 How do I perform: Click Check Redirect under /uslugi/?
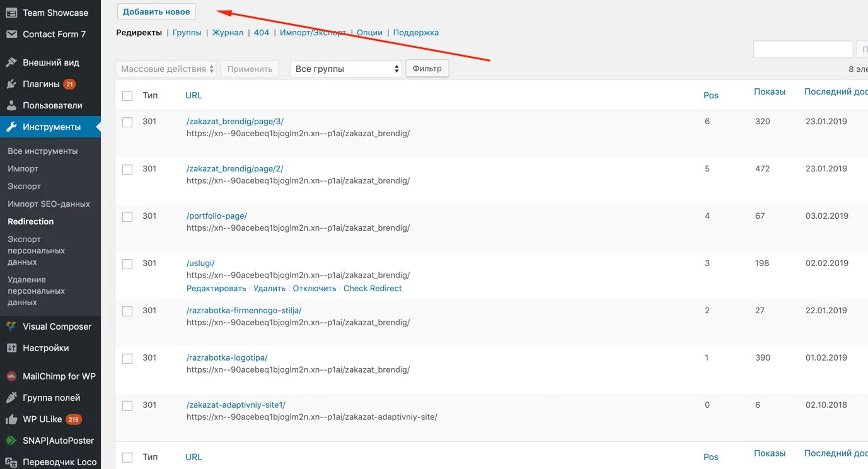tap(373, 289)
